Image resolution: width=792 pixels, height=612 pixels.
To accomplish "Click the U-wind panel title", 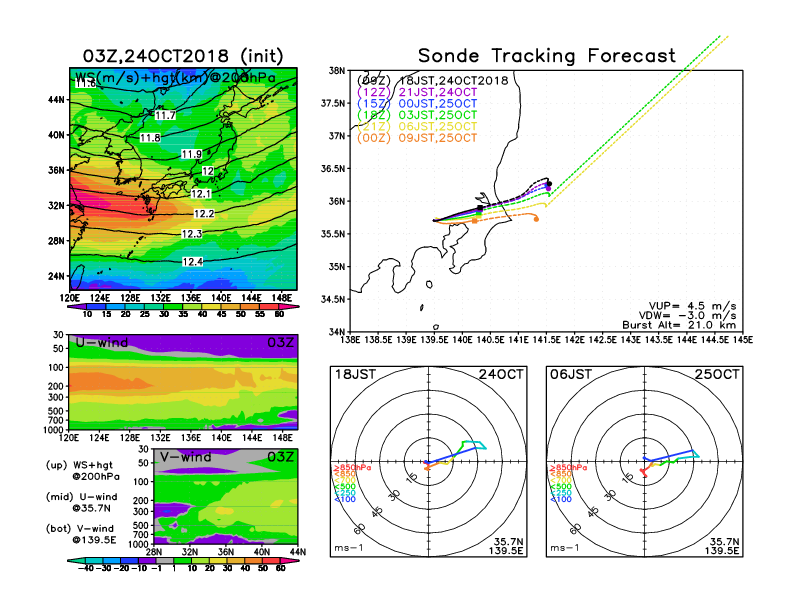I will [99, 343].
